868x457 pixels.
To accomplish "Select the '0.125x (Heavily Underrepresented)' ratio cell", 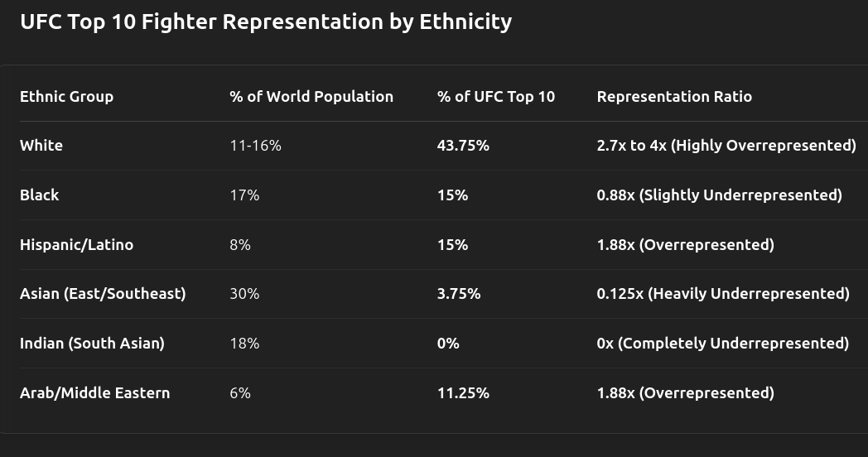I will click(723, 293).
